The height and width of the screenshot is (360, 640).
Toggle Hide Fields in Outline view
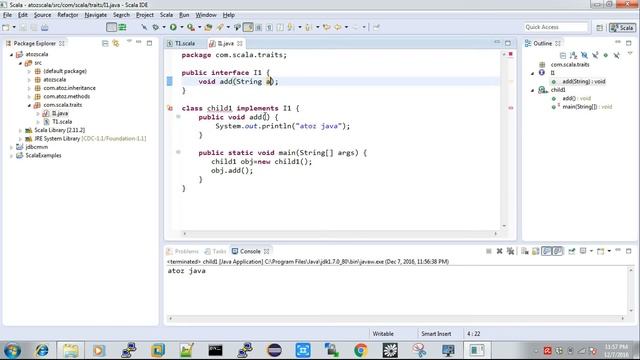[584, 55]
